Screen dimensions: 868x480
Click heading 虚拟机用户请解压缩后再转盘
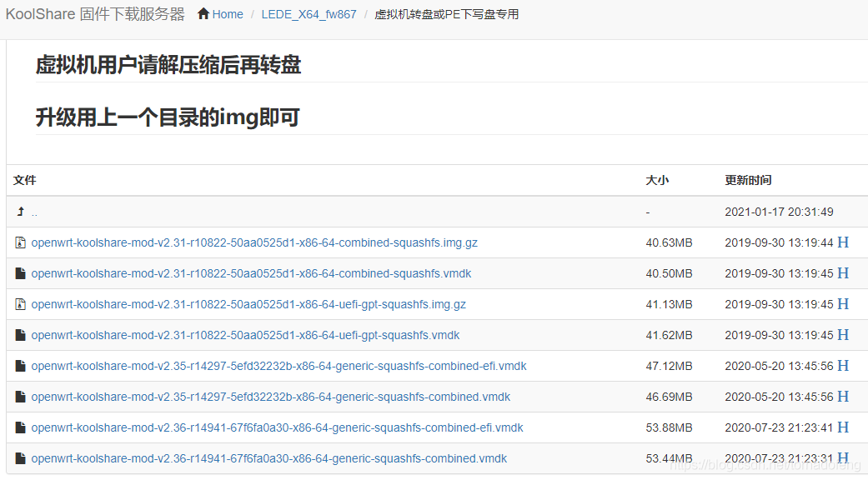tap(168, 65)
